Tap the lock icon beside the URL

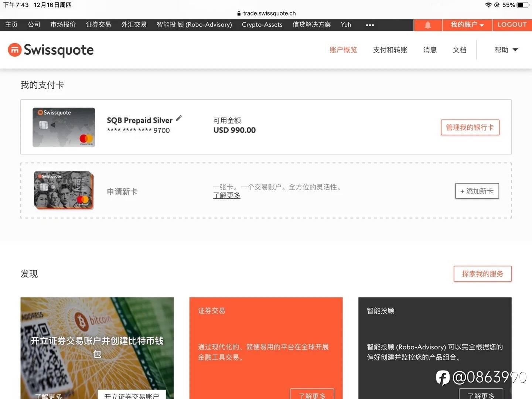pos(239,13)
